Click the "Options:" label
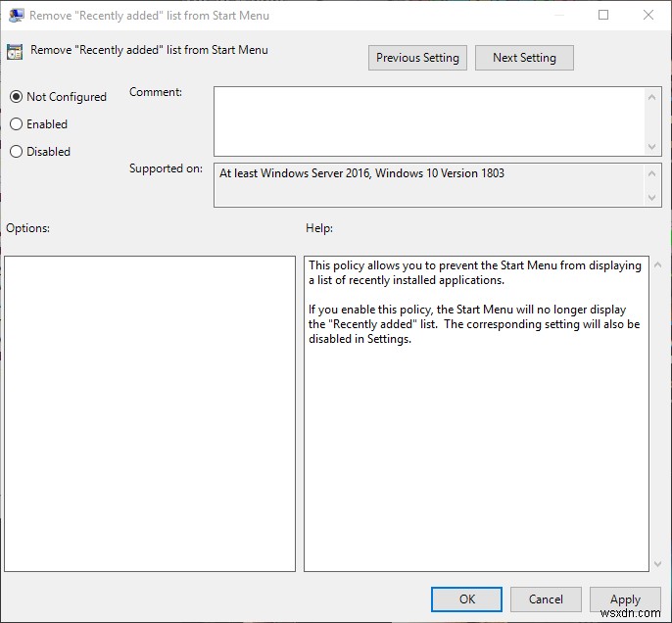 (27, 228)
